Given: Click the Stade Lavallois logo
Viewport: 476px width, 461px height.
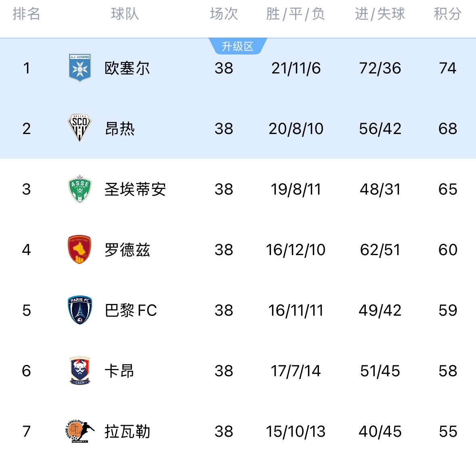Looking at the screenshot, I should pyautogui.click(x=80, y=431).
